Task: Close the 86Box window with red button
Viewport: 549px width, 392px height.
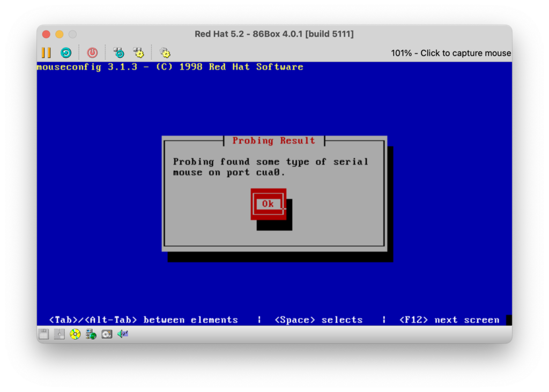Action: point(47,34)
